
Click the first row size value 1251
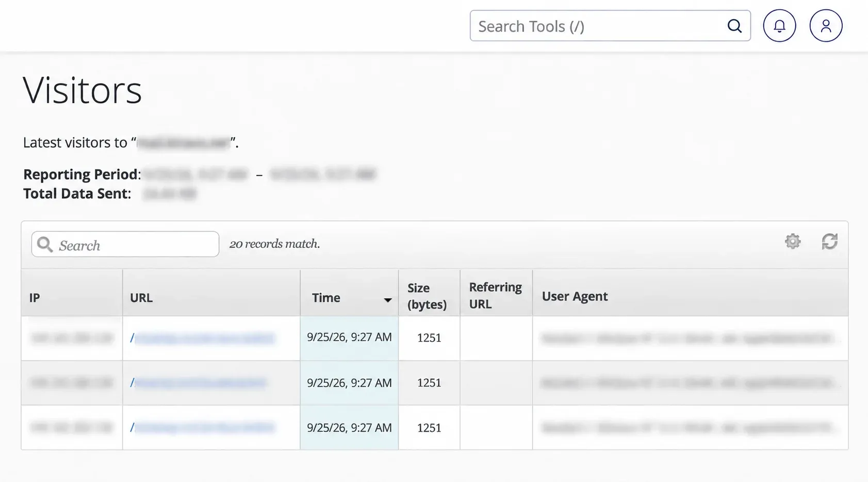click(429, 338)
